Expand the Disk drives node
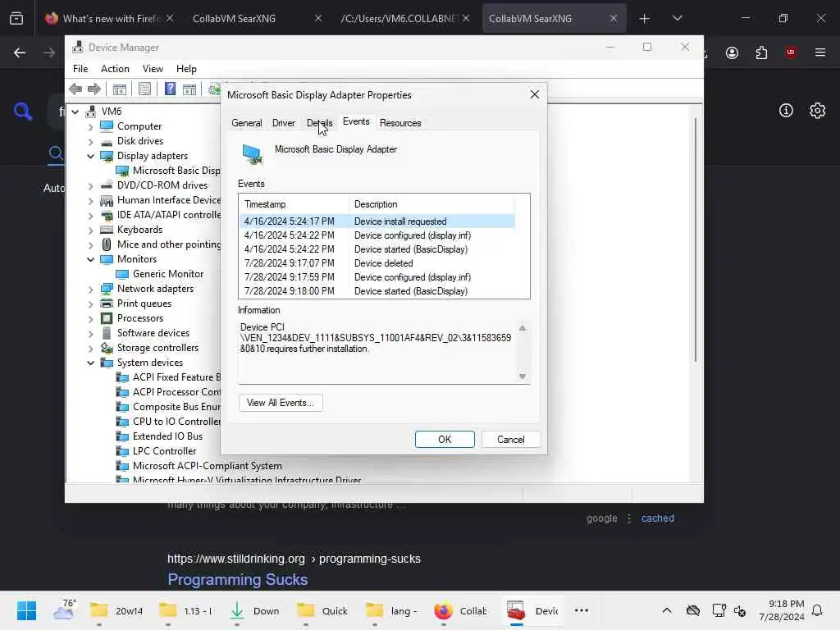The width and height of the screenshot is (840, 630). pyautogui.click(x=90, y=142)
